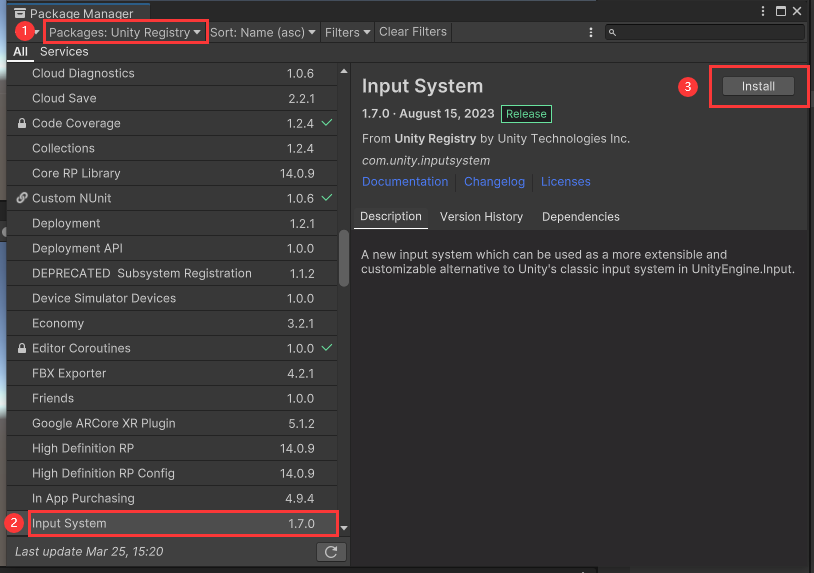Open the Sort: Name (asc) dropdown
The image size is (814, 573).
[x=263, y=32]
